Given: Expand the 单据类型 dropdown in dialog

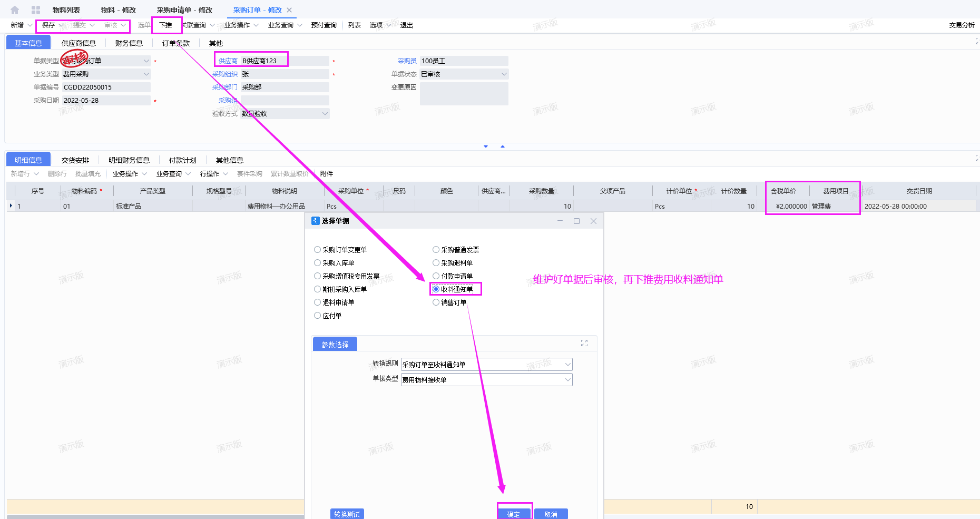Looking at the screenshot, I should (x=567, y=380).
